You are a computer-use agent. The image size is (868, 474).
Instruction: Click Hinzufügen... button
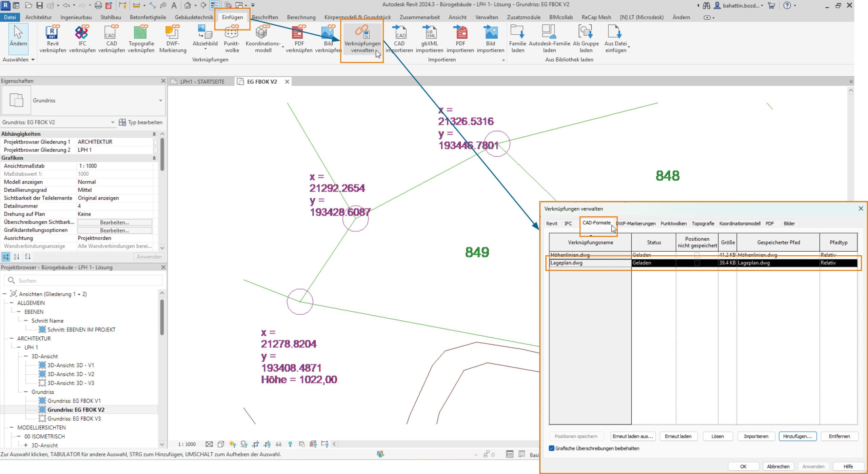(797, 436)
